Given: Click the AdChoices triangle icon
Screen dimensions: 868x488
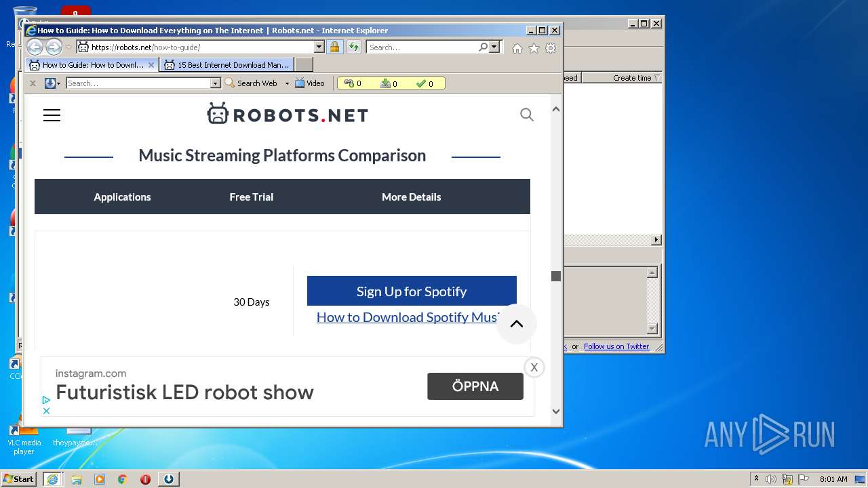Looking at the screenshot, I should point(46,401).
